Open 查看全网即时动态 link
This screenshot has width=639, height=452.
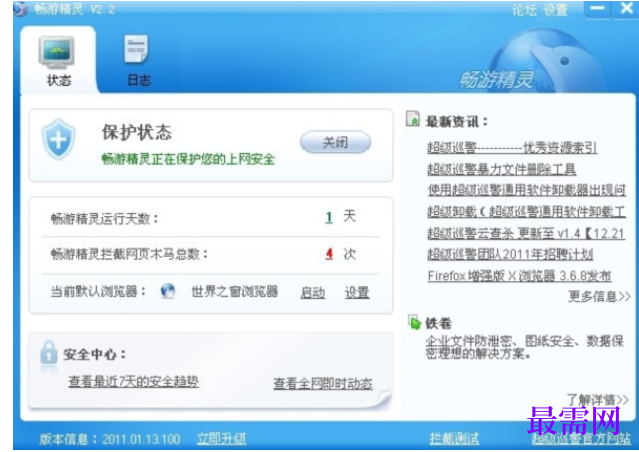323,384
